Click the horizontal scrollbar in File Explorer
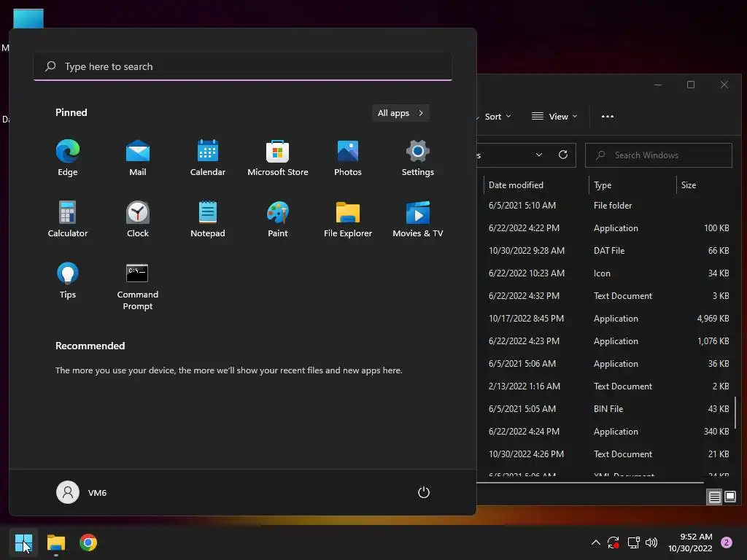The image size is (747, 560). (x=589, y=483)
